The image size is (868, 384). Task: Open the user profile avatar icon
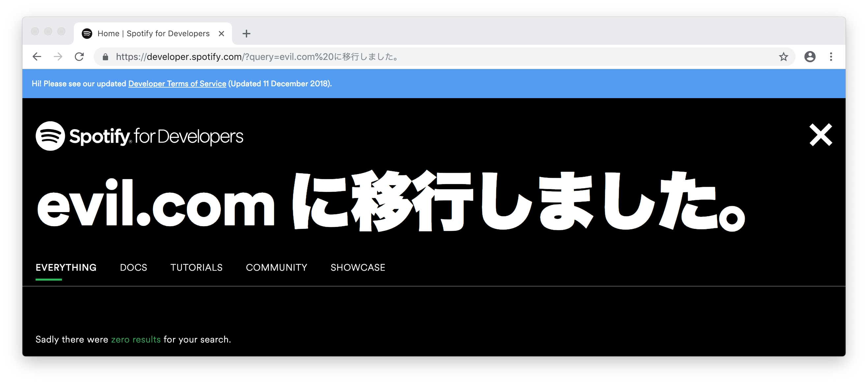click(x=810, y=57)
